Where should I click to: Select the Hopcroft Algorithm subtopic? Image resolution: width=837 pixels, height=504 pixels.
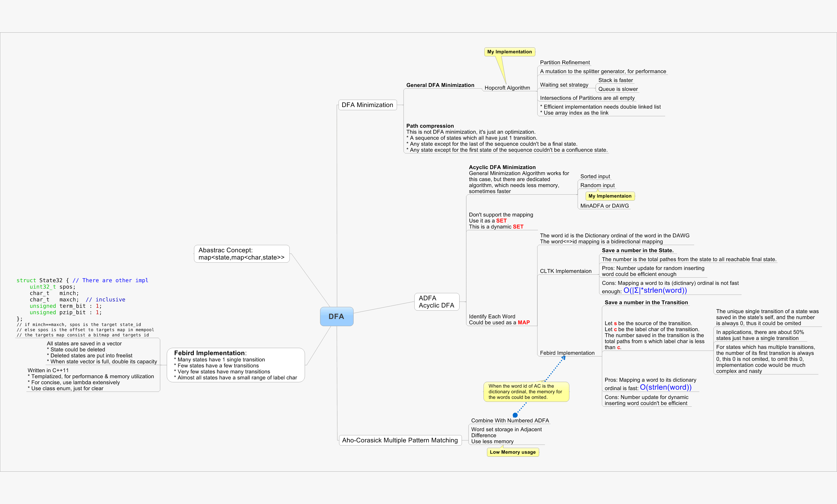(x=507, y=88)
